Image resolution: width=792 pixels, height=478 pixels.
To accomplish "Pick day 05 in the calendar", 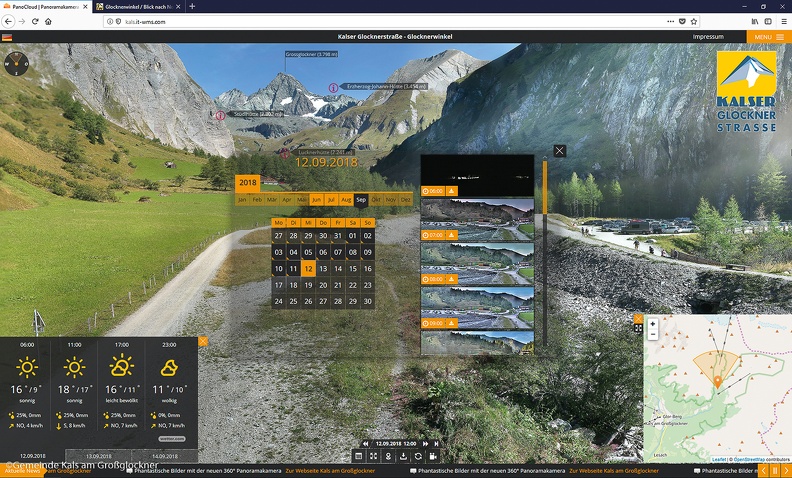I will 308,252.
